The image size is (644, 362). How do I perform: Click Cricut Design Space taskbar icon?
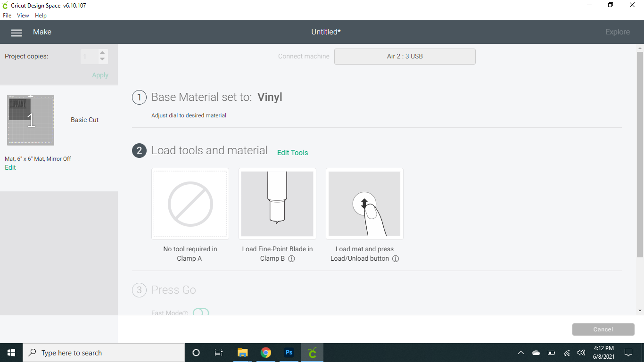coord(312,353)
